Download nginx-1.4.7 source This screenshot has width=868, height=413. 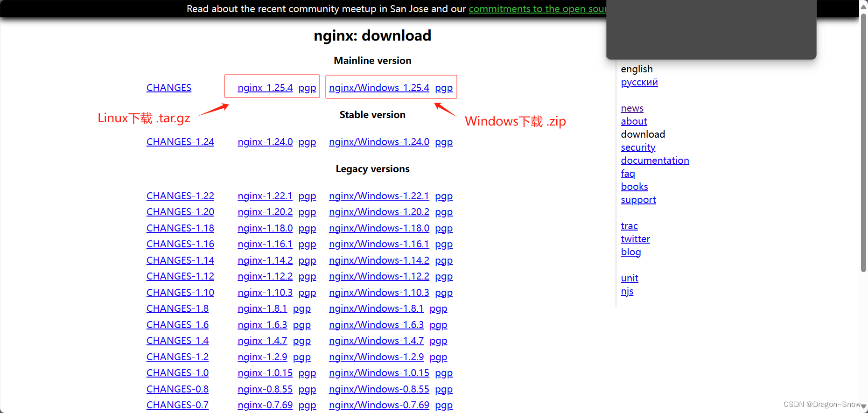pyautogui.click(x=262, y=341)
